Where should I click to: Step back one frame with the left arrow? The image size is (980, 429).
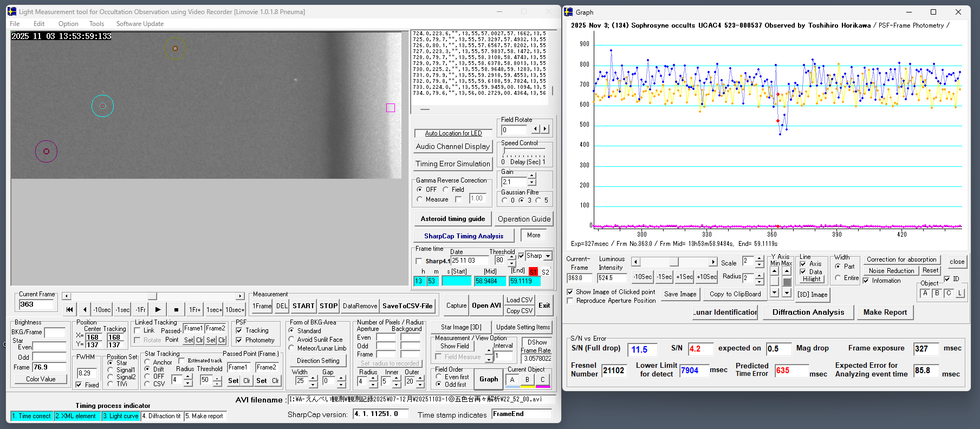click(x=85, y=310)
